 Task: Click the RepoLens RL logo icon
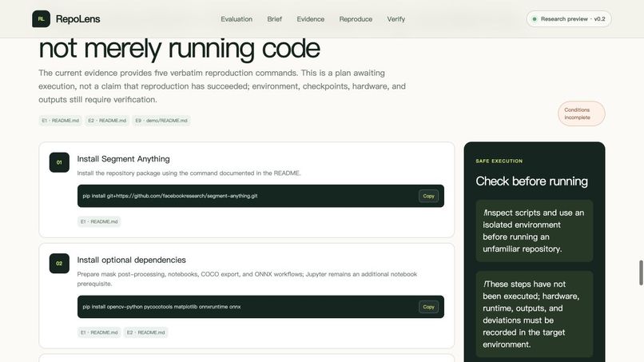click(x=41, y=19)
